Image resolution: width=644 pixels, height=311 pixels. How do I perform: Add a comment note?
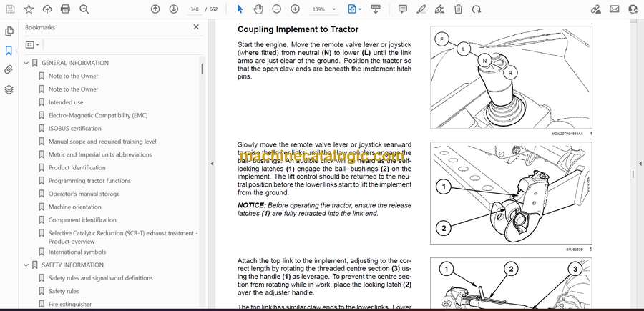403,9
